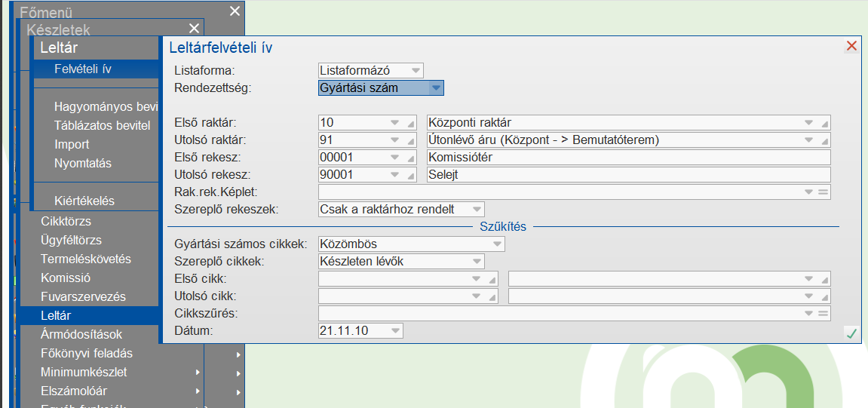
Task: Open the Gyártási számos cikkek Közömbös dropdown
Action: (496, 244)
